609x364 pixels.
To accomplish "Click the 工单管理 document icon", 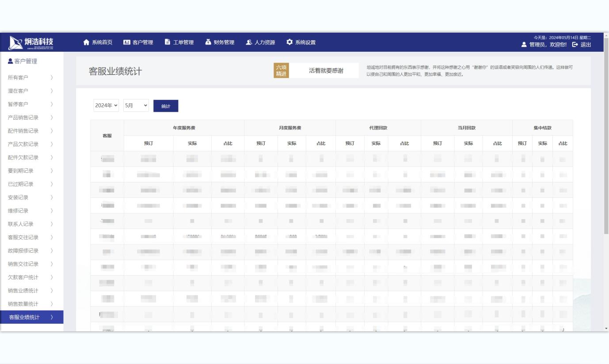I will coord(167,42).
